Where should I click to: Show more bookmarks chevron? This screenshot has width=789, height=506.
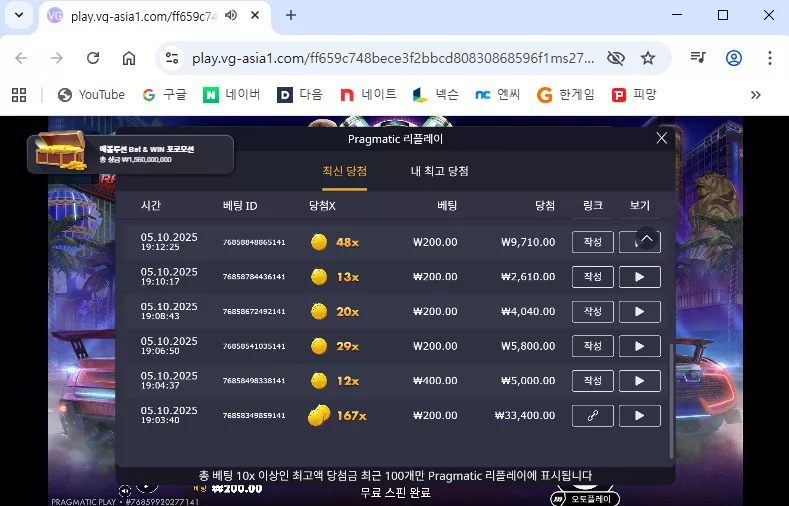pyautogui.click(x=755, y=95)
